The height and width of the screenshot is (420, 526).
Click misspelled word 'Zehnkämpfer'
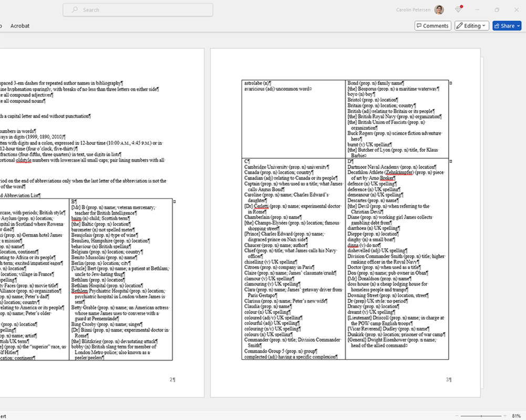[399, 172]
